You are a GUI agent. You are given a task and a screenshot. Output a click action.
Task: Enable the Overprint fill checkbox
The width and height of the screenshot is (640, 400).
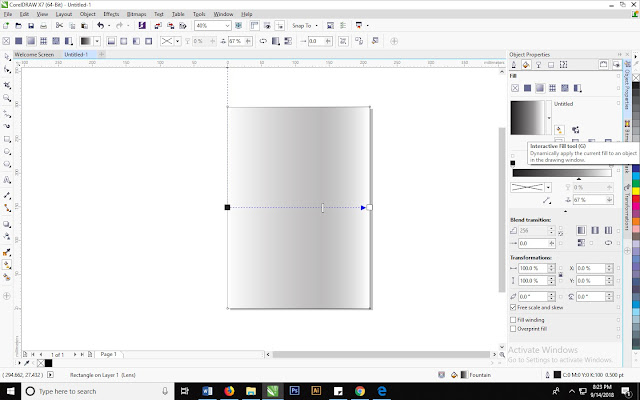(514, 328)
